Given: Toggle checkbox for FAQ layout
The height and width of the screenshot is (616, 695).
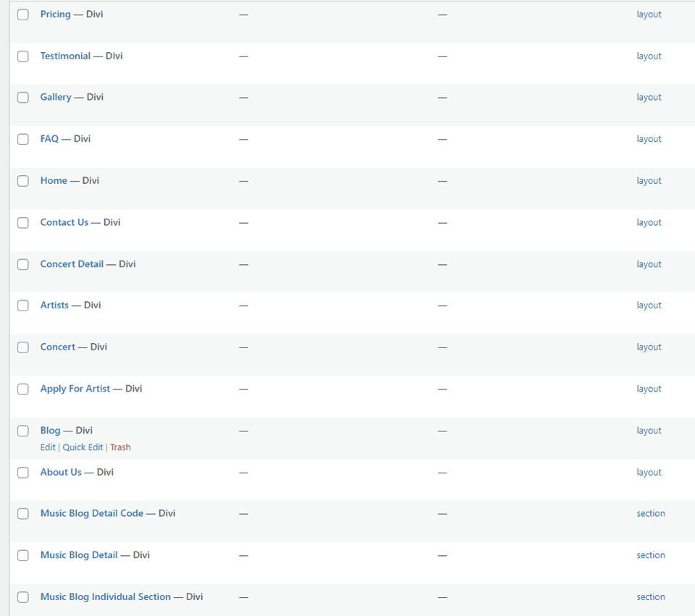Looking at the screenshot, I should (x=23, y=139).
